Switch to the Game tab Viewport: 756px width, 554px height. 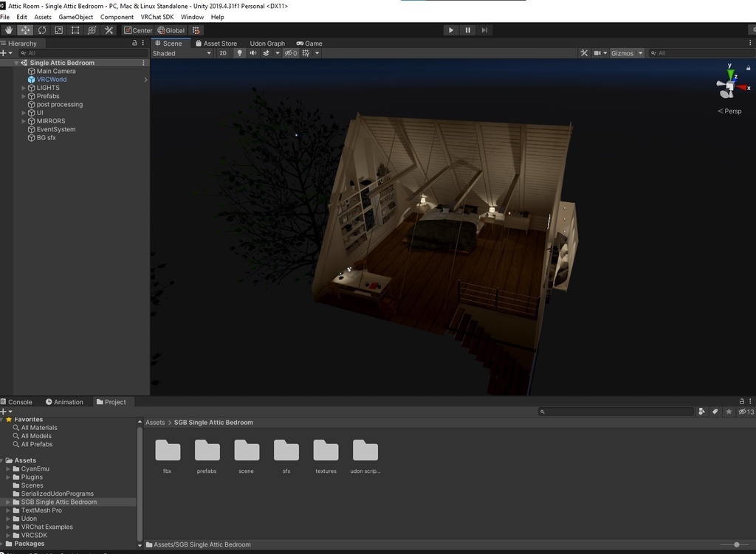pos(309,43)
